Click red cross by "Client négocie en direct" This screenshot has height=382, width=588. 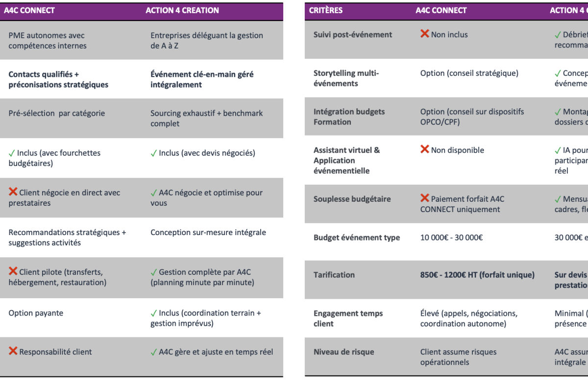tap(13, 192)
